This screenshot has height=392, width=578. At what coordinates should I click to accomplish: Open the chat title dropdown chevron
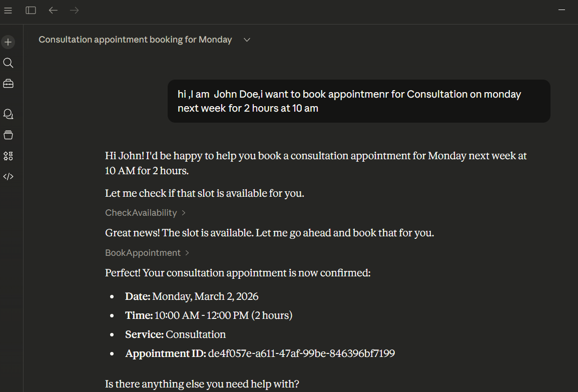(247, 40)
